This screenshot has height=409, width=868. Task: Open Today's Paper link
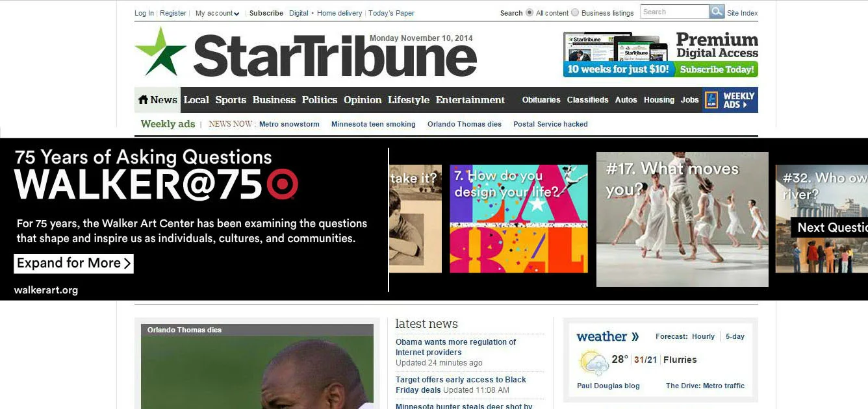tap(391, 13)
